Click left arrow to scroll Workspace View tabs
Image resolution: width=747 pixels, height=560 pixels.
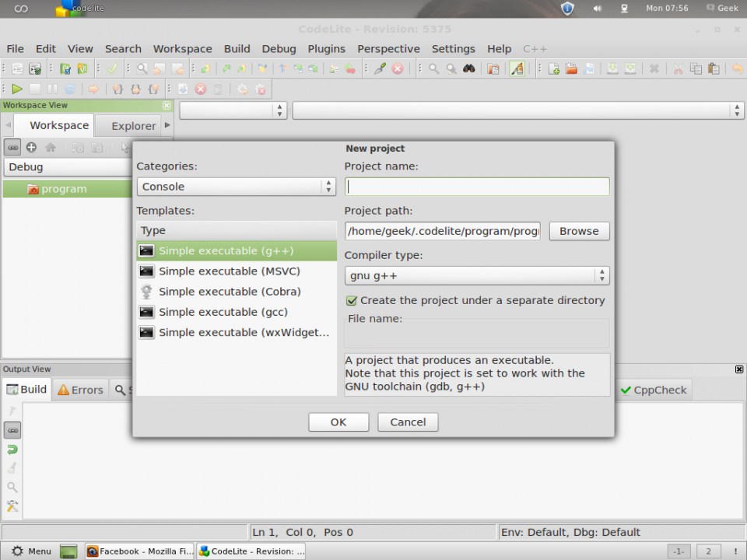pyautogui.click(x=8, y=125)
